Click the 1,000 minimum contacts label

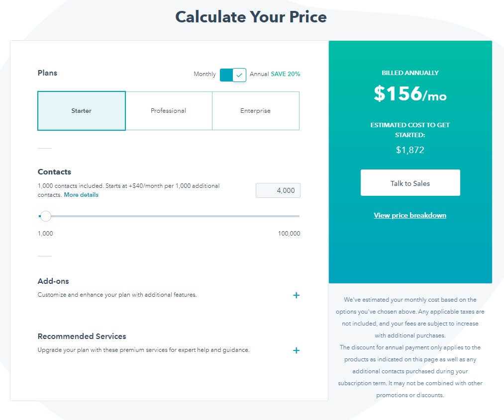pos(45,234)
